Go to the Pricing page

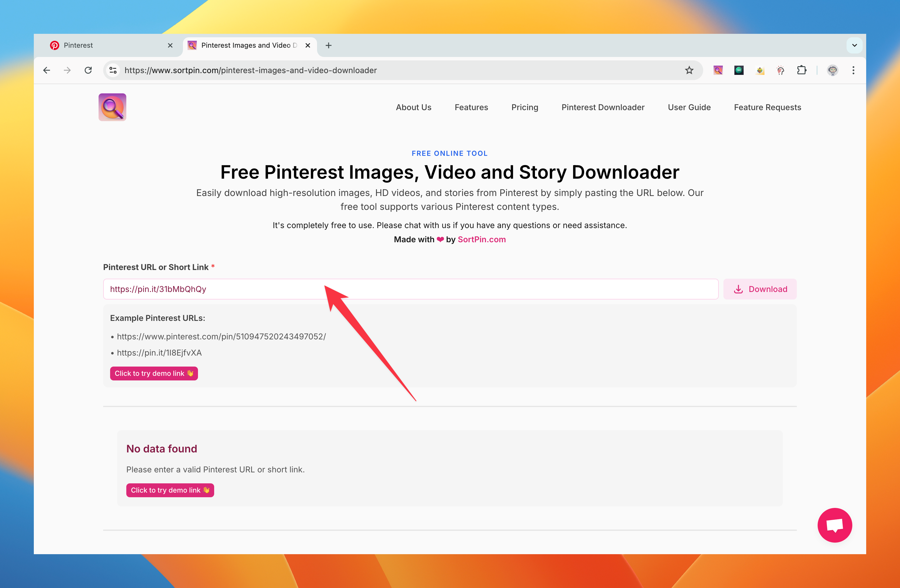(x=525, y=107)
